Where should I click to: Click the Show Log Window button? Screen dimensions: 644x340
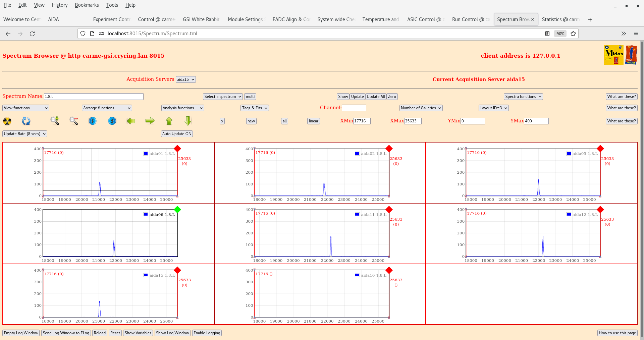click(x=172, y=333)
